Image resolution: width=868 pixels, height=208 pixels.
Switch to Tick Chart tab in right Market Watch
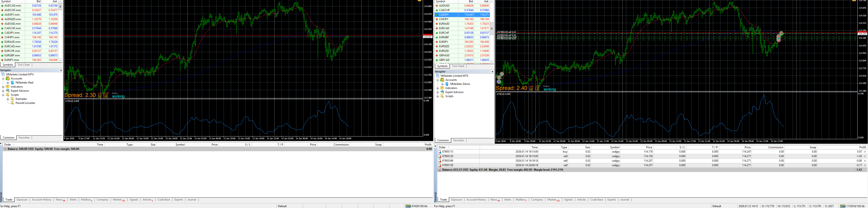click(x=458, y=66)
